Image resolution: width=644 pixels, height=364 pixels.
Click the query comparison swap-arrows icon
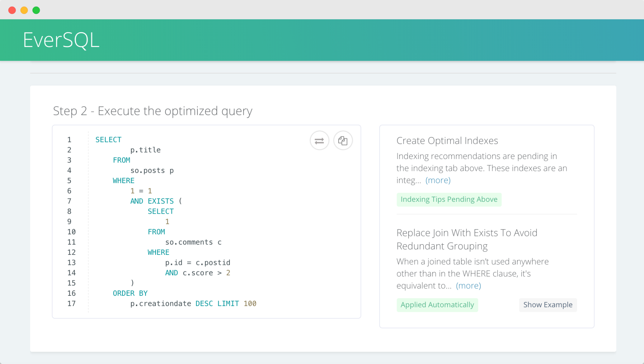[319, 140]
